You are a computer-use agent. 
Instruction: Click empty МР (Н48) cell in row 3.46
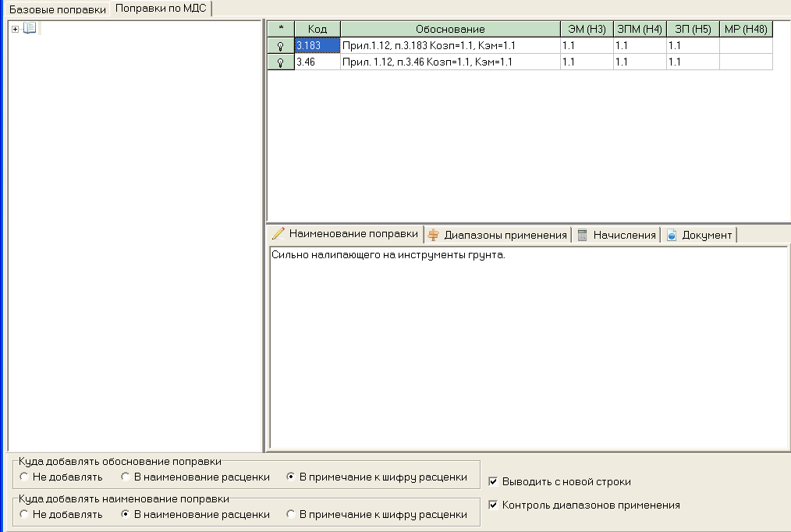click(x=746, y=62)
